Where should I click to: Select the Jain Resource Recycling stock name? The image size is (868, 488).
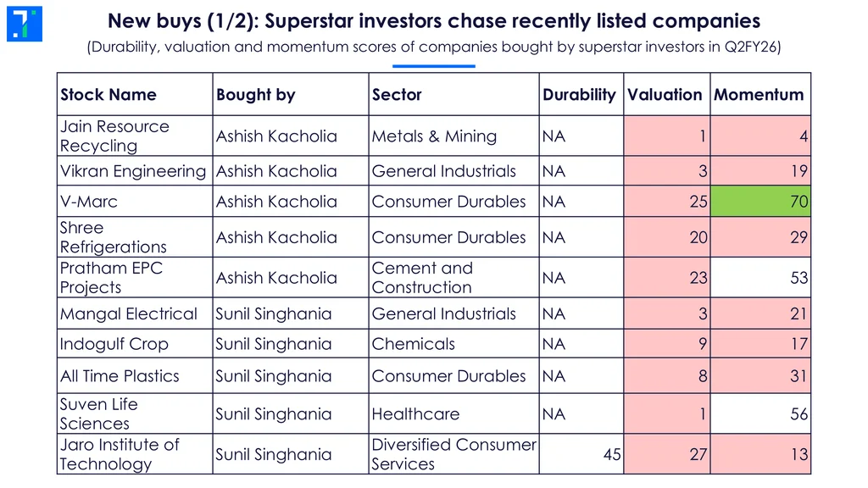click(114, 136)
